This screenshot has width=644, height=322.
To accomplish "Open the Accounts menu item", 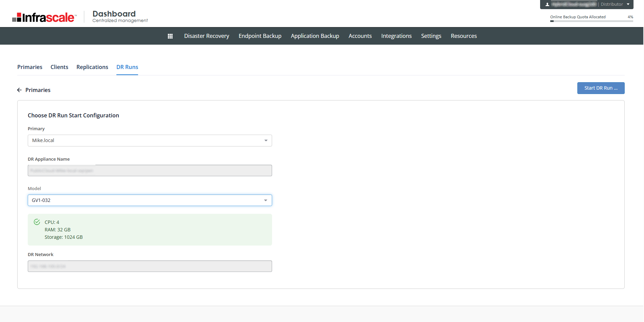I will click(360, 36).
